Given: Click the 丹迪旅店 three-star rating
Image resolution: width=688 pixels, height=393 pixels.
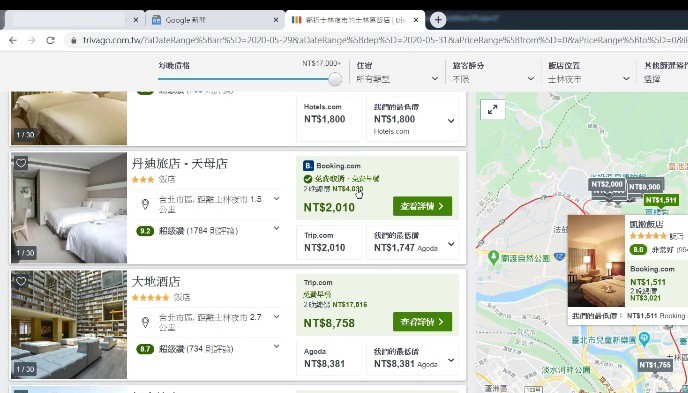Looking at the screenshot, I should tap(143, 179).
